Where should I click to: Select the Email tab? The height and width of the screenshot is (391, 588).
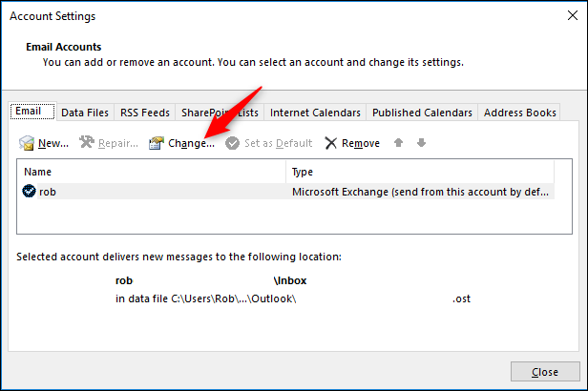coord(28,112)
